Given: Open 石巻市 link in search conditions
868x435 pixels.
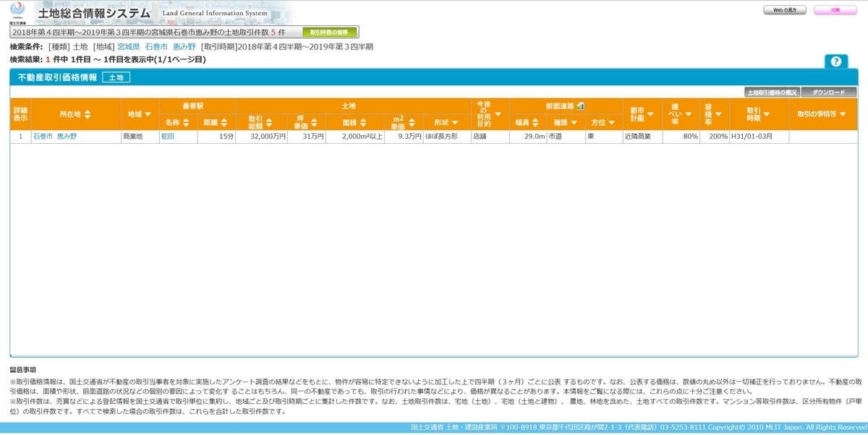Looking at the screenshot, I should click(x=156, y=46).
